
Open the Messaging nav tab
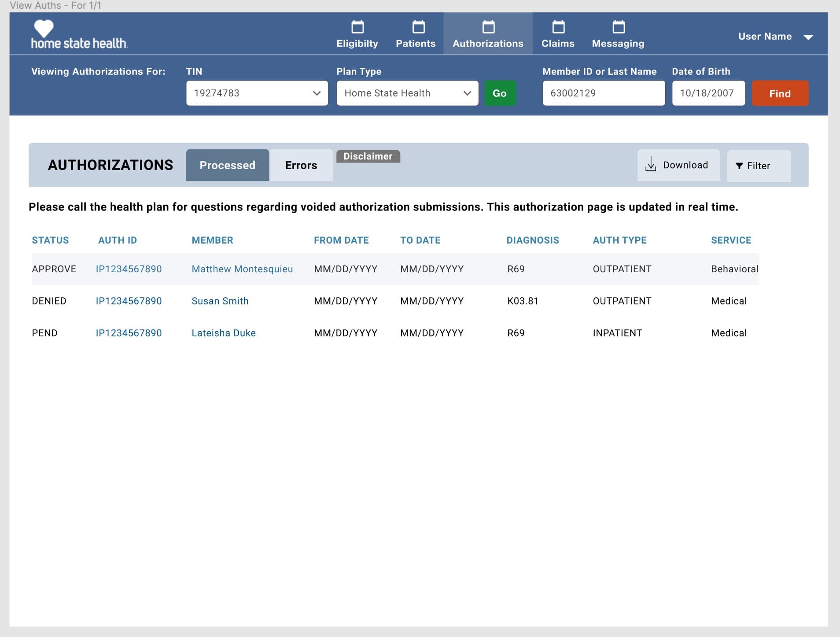pos(618,34)
